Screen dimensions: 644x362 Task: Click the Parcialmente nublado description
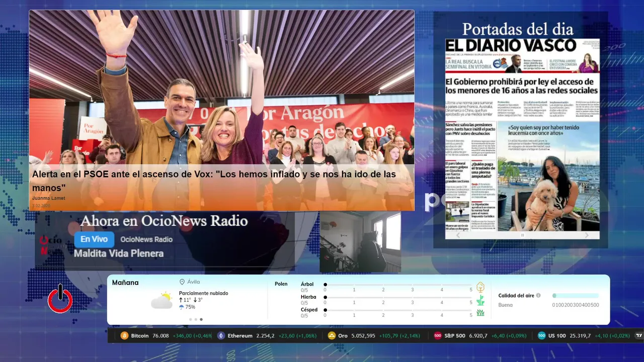pos(203,293)
